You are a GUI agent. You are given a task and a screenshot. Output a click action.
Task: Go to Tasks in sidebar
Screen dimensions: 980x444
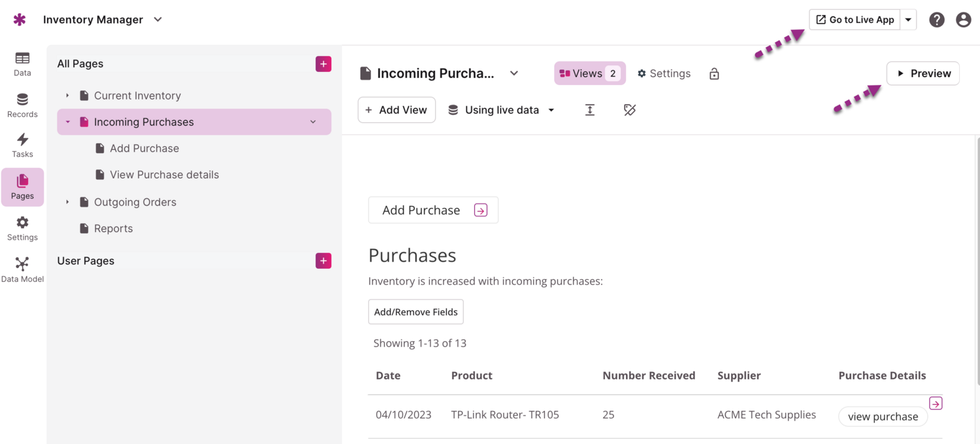22,145
